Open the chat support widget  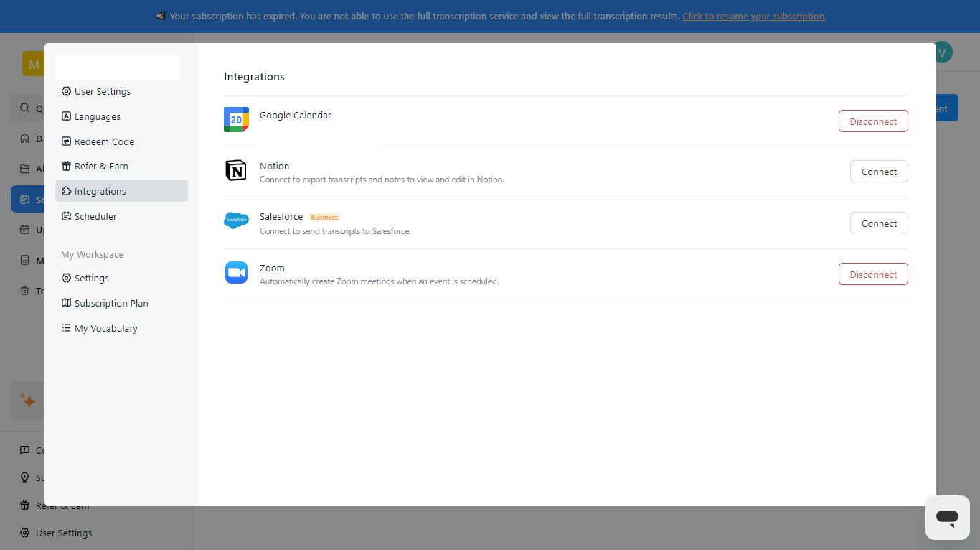[947, 517]
